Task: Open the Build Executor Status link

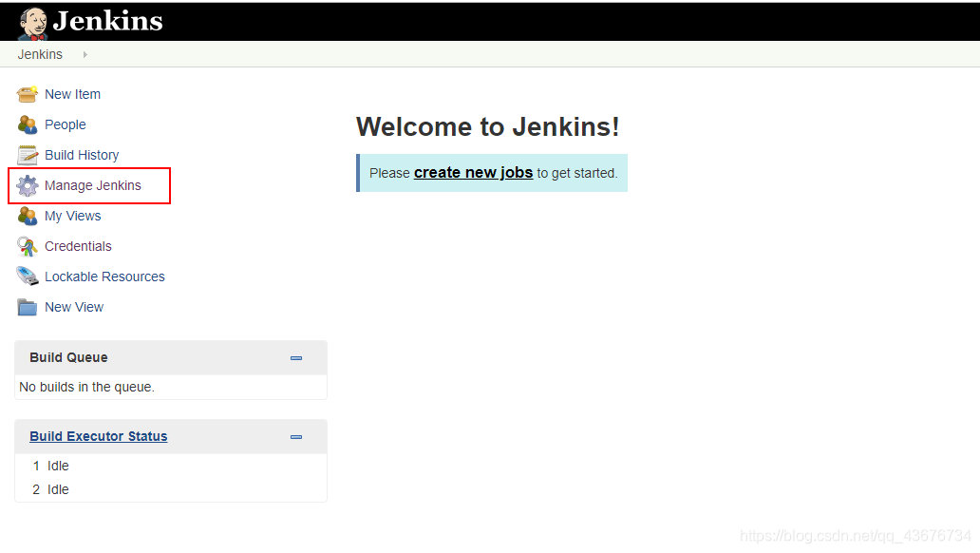Action: click(x=99, y=437)
